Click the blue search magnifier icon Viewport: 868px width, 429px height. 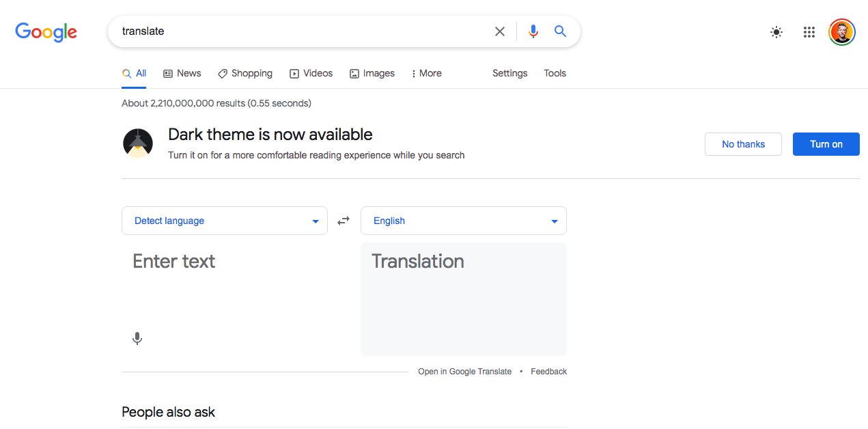[560, 31]
